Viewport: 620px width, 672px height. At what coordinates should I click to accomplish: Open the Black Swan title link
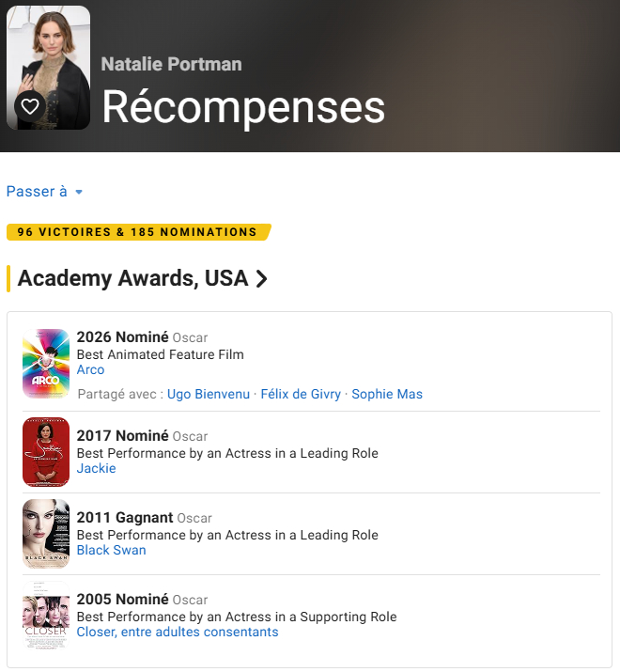click(111, 550)
